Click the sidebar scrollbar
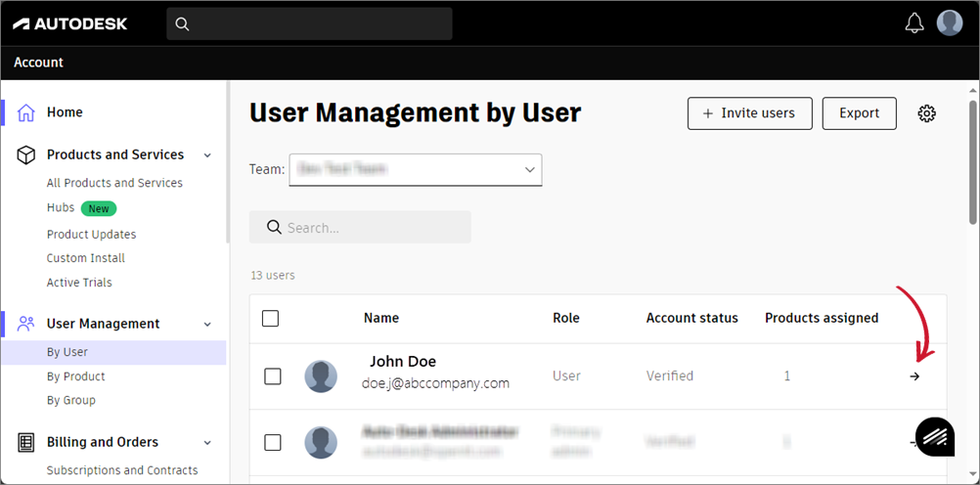Viewport: 980px width, 485px height. (x=228, y=162)
